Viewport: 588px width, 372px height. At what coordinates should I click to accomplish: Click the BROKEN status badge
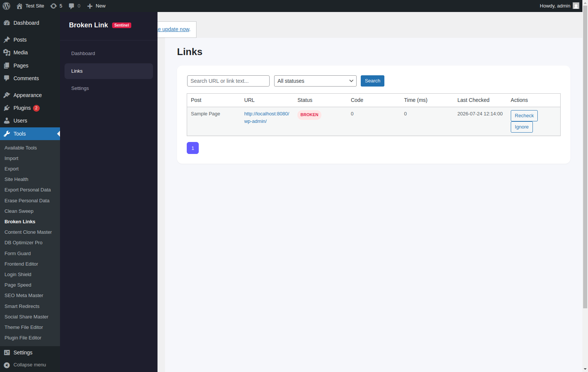coord(309,115)
